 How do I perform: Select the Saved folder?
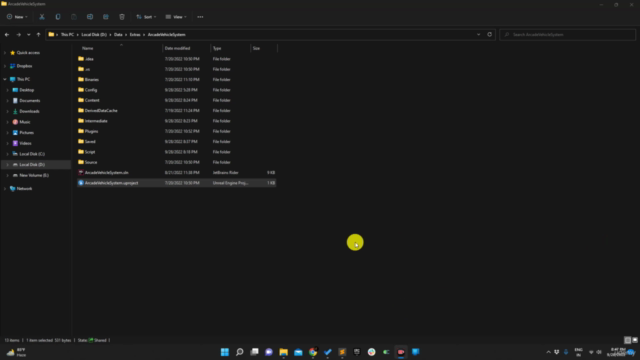coord(176,142)
